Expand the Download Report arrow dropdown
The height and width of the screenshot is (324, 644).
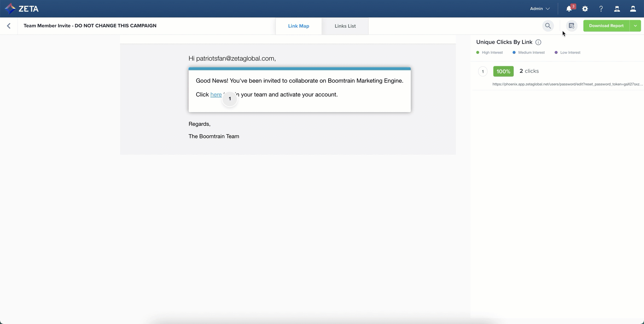point(635,26)
